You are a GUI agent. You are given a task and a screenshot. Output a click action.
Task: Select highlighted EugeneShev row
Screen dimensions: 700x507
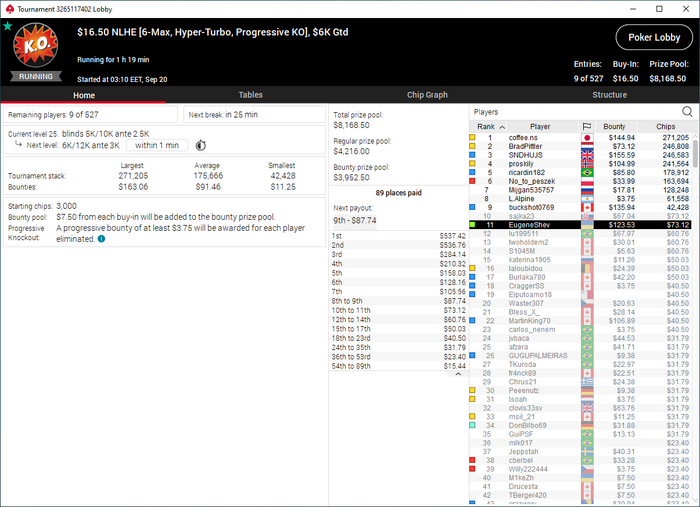(580, 225)
